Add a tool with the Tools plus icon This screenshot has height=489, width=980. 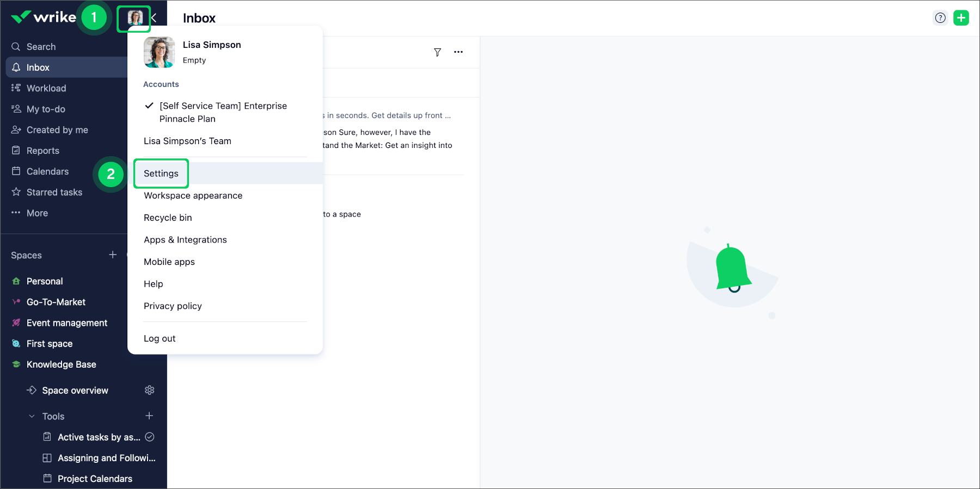click(x=149, y=416)
